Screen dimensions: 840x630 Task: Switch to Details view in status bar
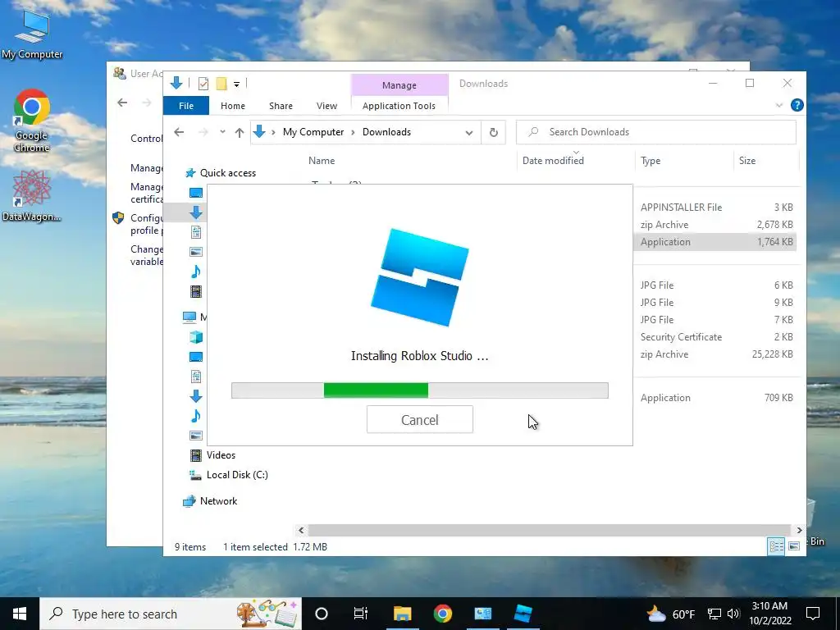(x=776, y=546)
